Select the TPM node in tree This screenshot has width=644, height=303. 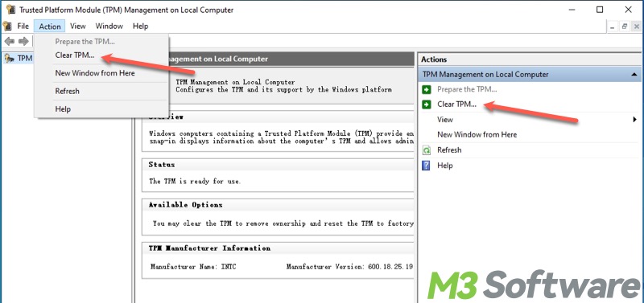coord(25,59)
